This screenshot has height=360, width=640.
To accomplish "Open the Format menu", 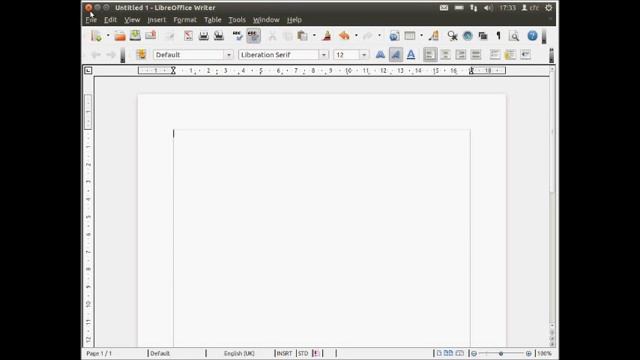I will (x=185, y=20).
